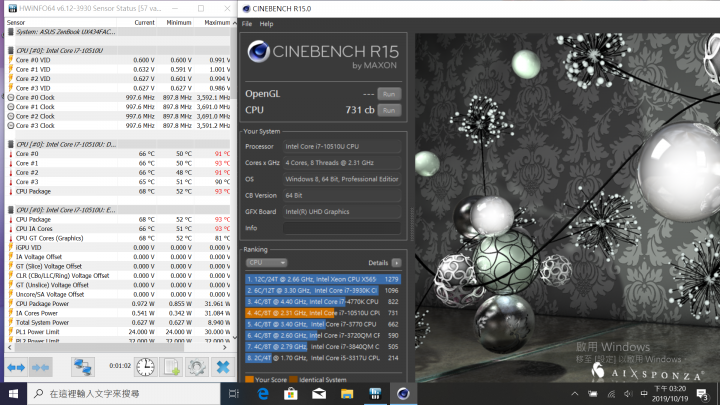The image size is (720, 405).
Task: Open the Help menu in Cinebench
Action: click(266, 23)
